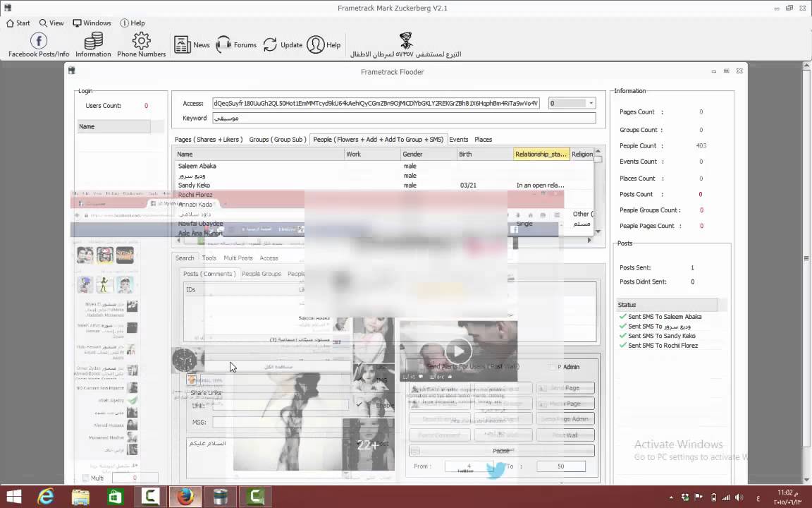812x508 pixels.
Task: Click the Frametrack Flooder window title icon
Action: (x=71, y=71)
